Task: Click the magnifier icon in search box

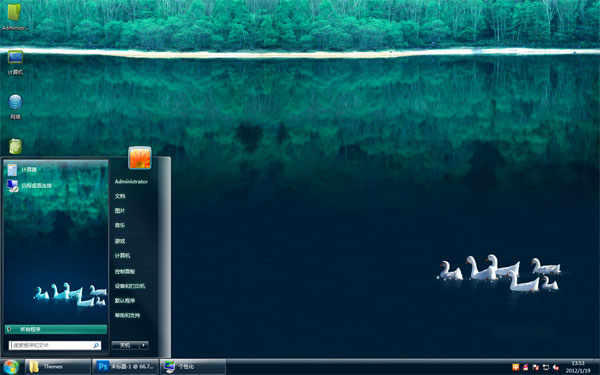Action: pos(96,345)
